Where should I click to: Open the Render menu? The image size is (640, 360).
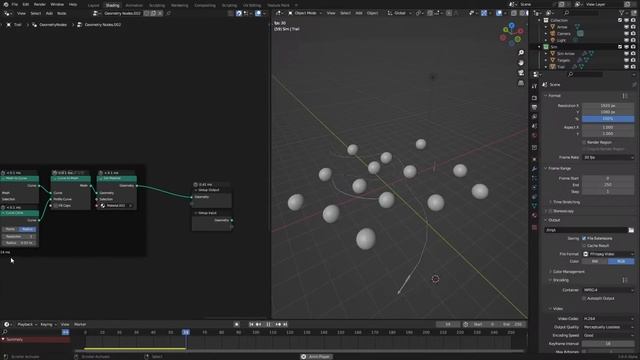40,4
